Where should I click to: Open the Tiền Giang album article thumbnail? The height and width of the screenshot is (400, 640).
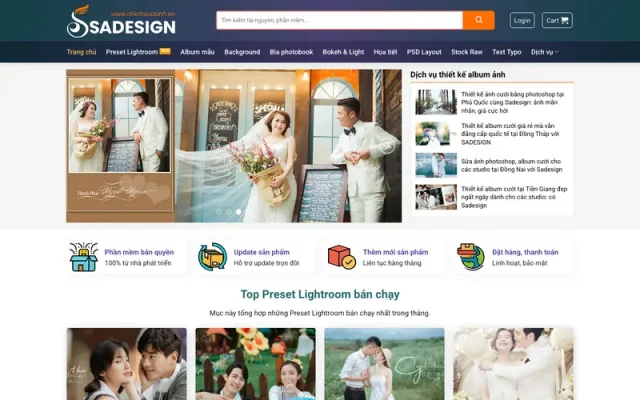(436, 197)
